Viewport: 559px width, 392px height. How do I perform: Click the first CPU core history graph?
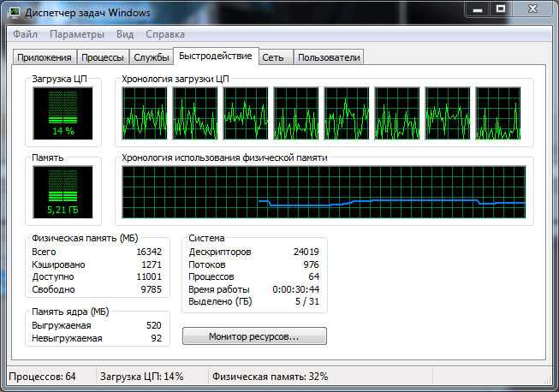pyautogui.click(x=145, y=113)
